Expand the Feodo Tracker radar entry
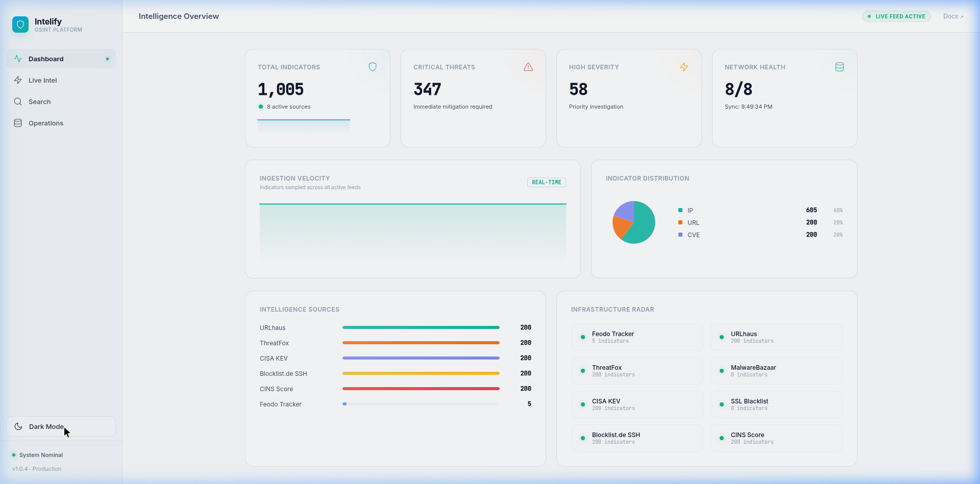Image resolution: width=980 pixels, height=484 pixels. point(636,337)
